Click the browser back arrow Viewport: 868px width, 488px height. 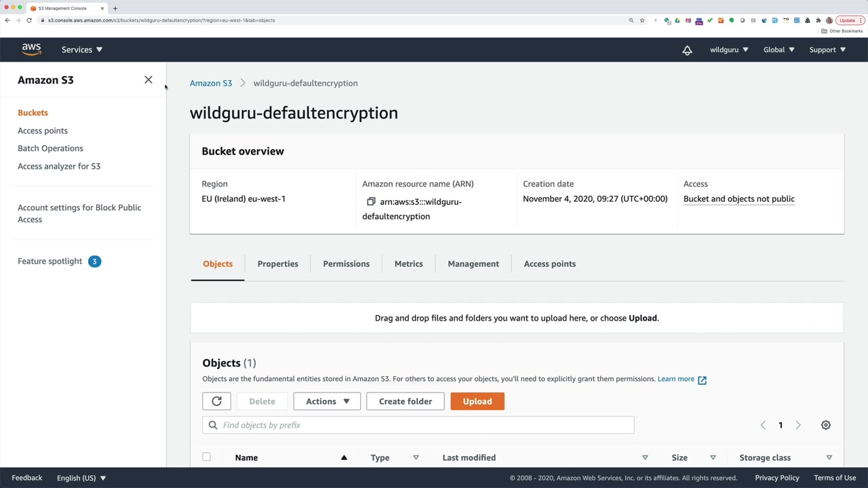7,20
